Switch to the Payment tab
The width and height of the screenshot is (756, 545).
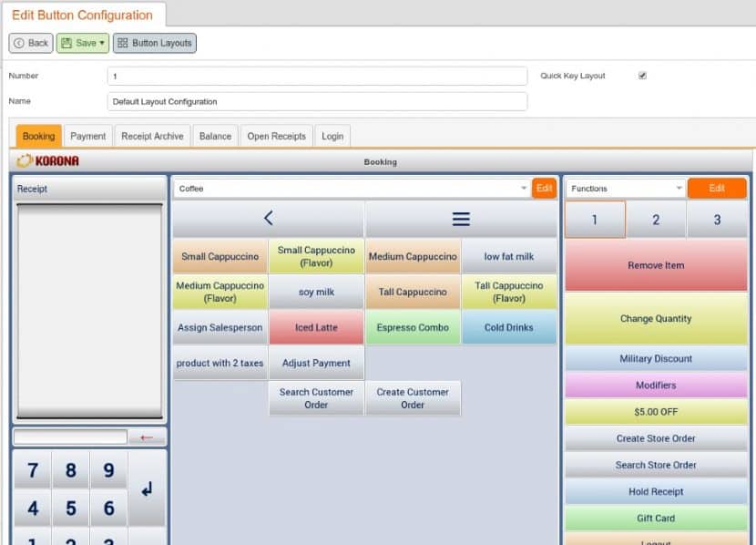pyautogui.click(x=88, y=136)
